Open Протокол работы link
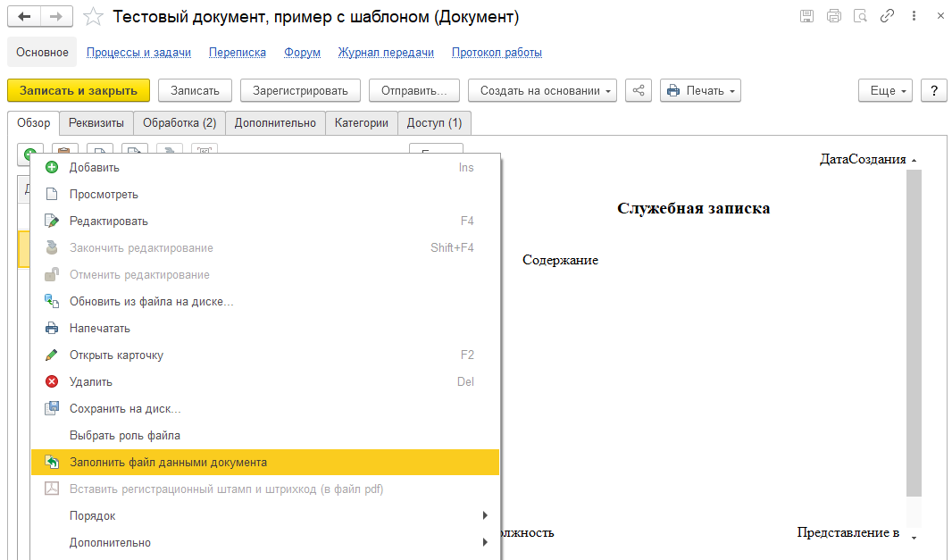 [x=497, y=52]
